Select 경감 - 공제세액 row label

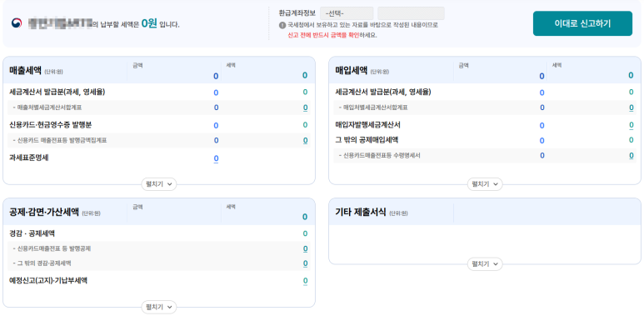click(x=32, y=233)
